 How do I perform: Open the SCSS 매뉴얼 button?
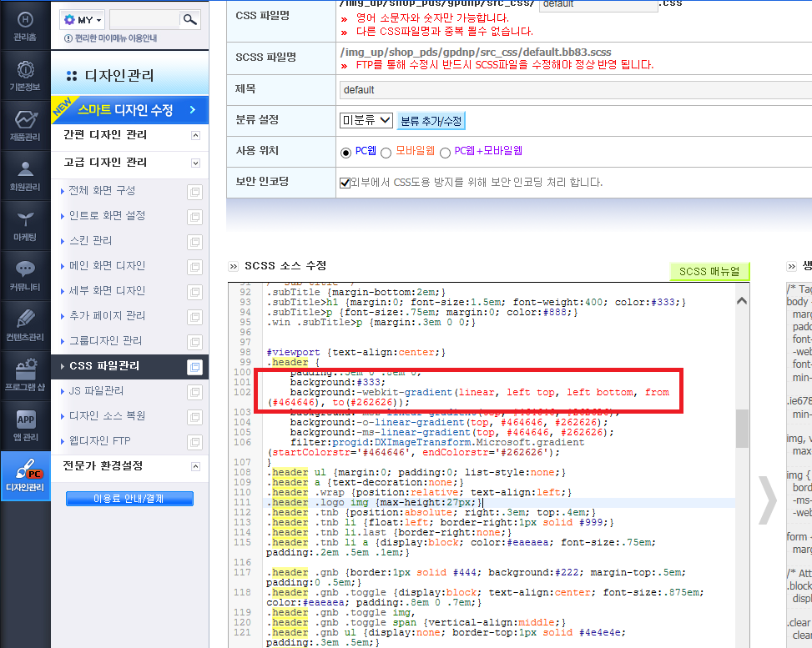pyautogui.click(x=709, y=272)
